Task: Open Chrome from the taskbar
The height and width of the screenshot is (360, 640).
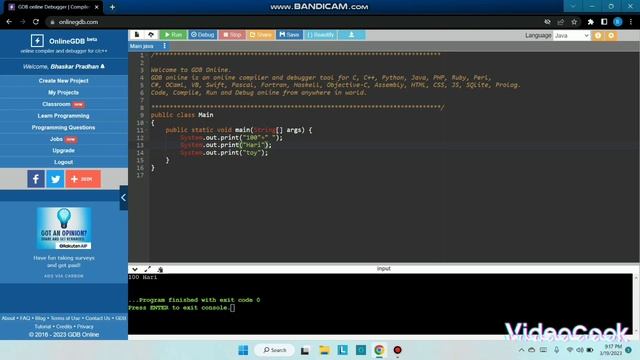Action: coord(379,350)
